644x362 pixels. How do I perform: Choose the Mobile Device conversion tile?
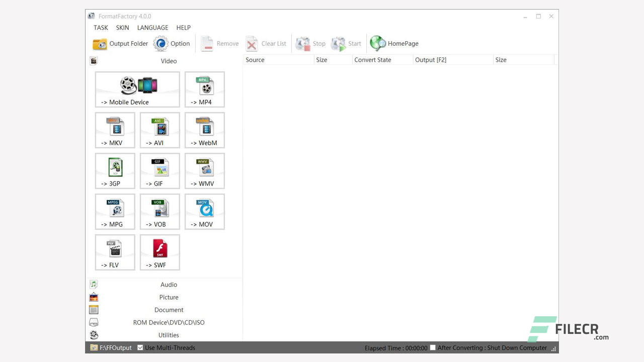[137, 89]
